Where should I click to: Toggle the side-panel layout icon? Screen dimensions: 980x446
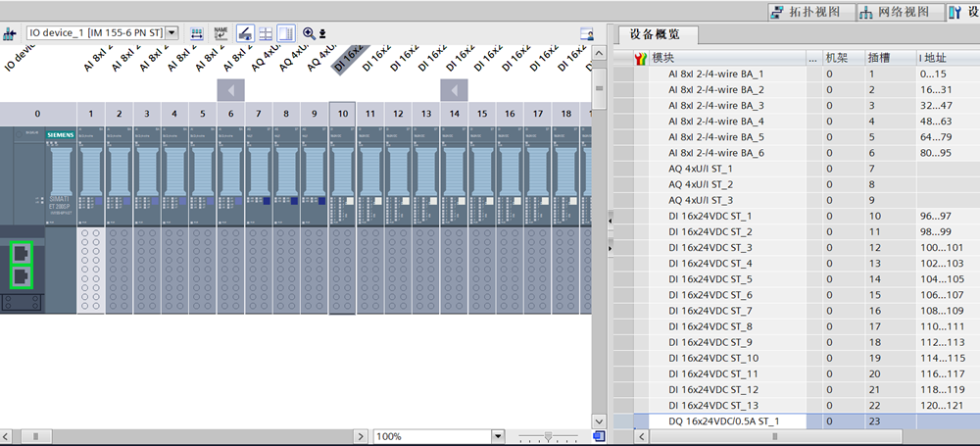[285, 33]
